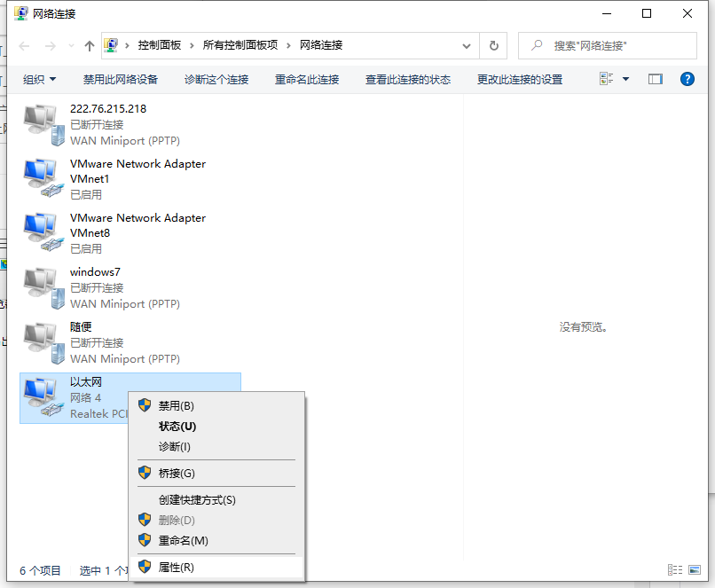Open Help with the blue question mark icon
Viewport: 715px width, 588px height.
[687, 79]
